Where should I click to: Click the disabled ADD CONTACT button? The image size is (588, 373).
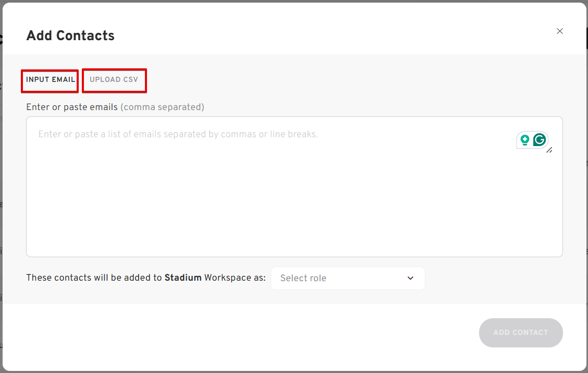click(x=521, y=332)
